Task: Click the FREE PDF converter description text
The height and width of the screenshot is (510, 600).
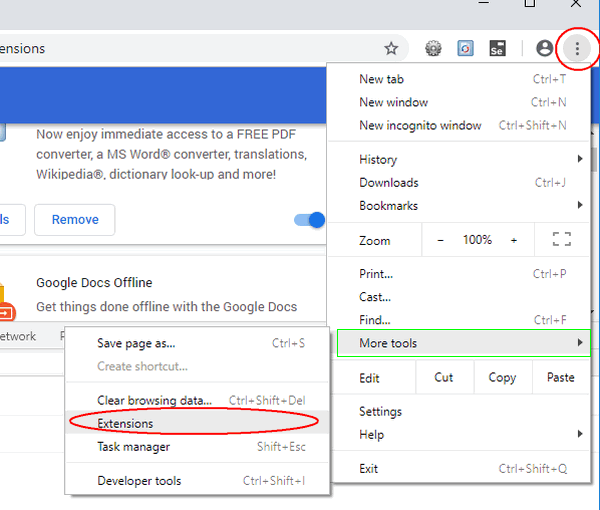Action: (171, 154)
